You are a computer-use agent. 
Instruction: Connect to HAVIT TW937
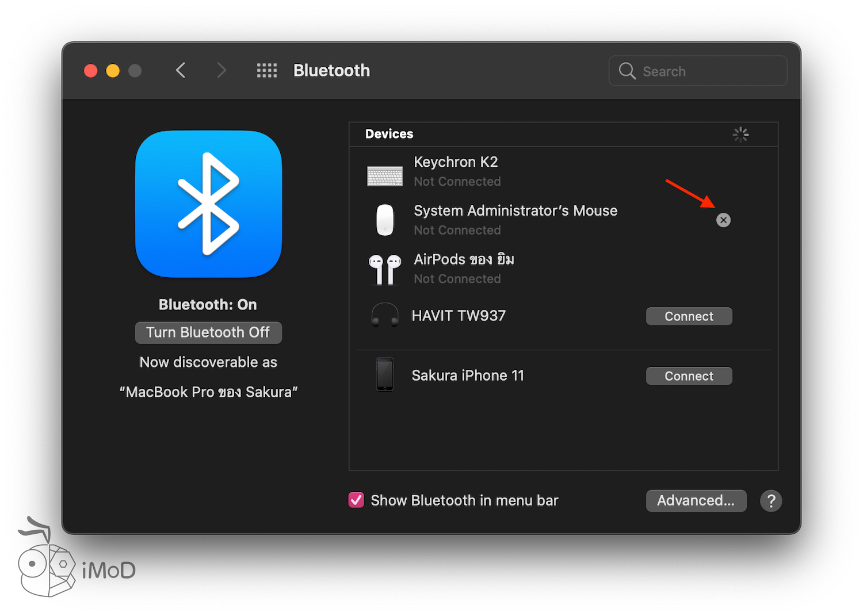689,316
